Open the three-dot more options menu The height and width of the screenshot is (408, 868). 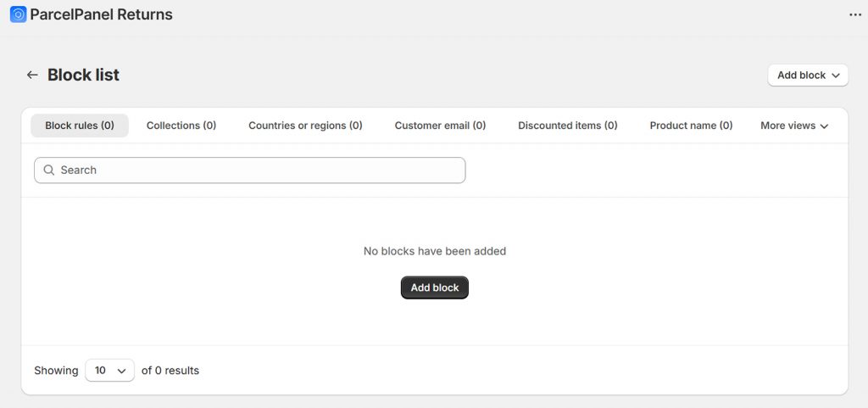tap(855, 15)
